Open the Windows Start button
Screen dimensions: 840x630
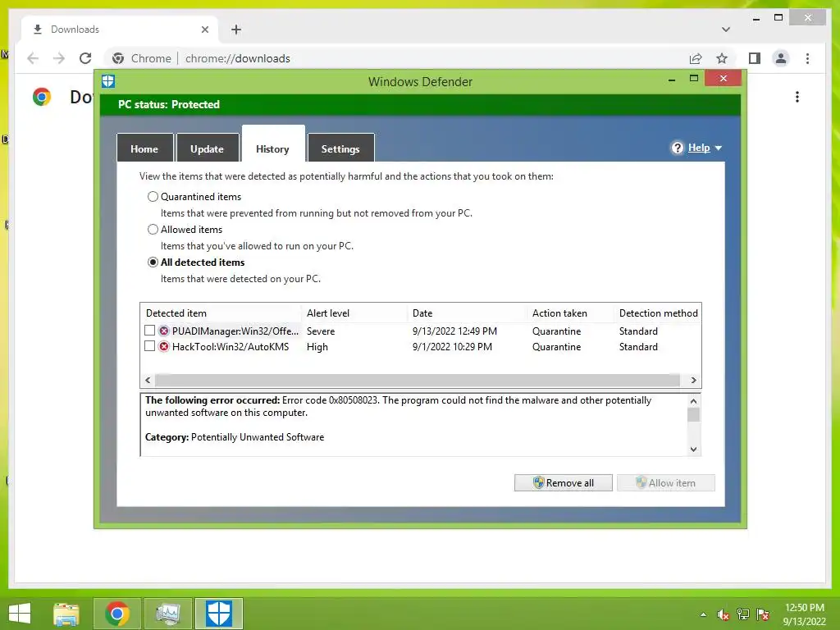click(x=20, y=614)
